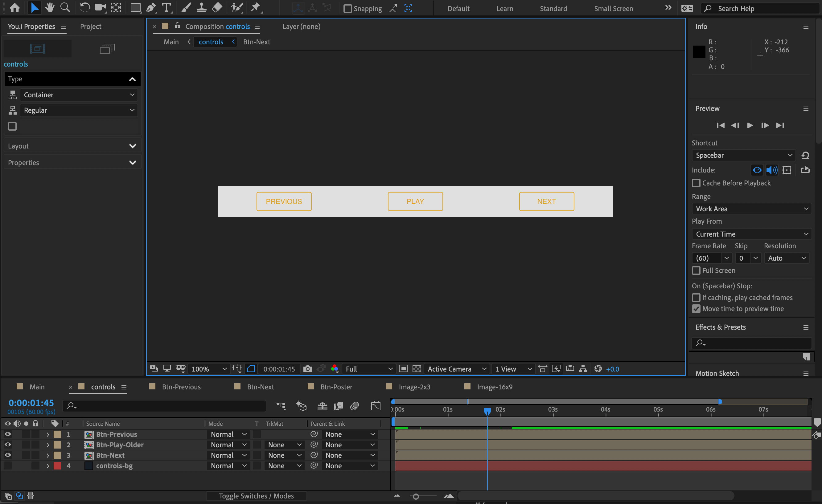Reset the preview shortcut settings

pyautogui.click(x=805, y=155)
